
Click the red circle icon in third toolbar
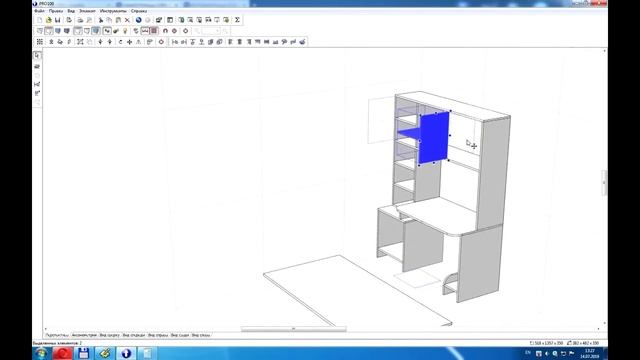coord(161,42)
